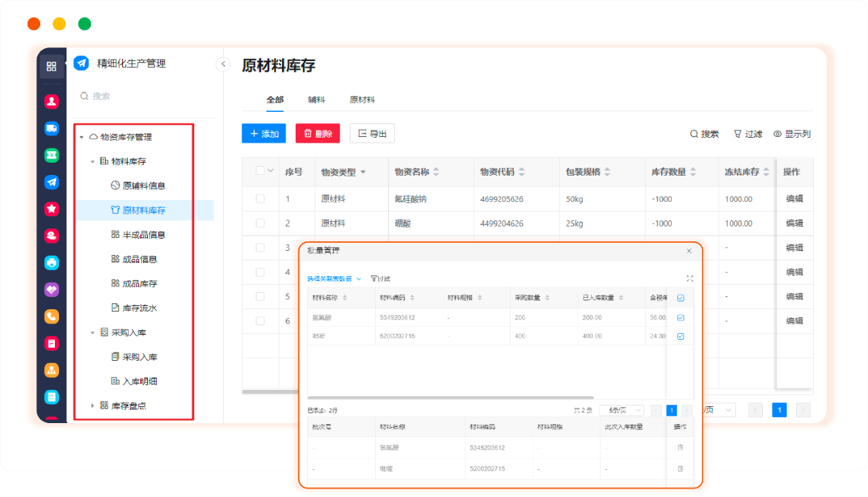
Task: Open the blue truck icon in dark sidebar
Action: 52,128
